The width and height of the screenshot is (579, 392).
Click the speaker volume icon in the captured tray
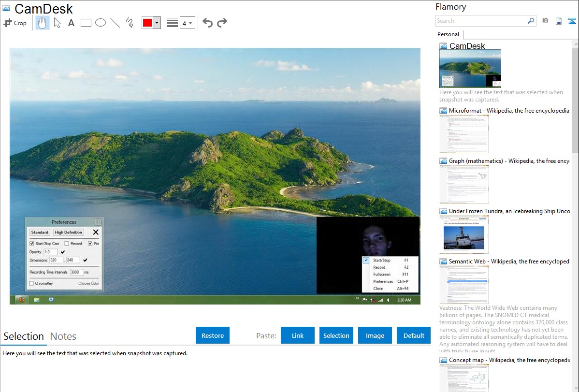[388, 300]
